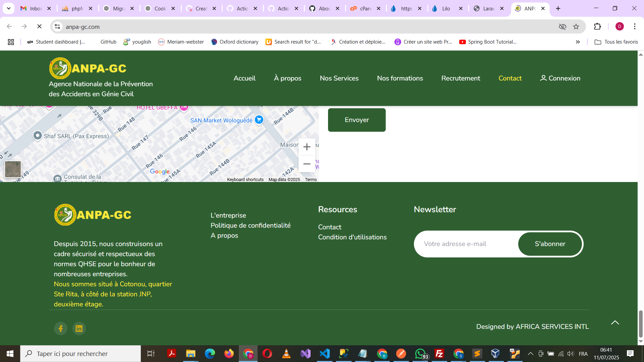644x362 pixels.
Task: Open Visual Studio Code from taskbar
Action: 324,354
